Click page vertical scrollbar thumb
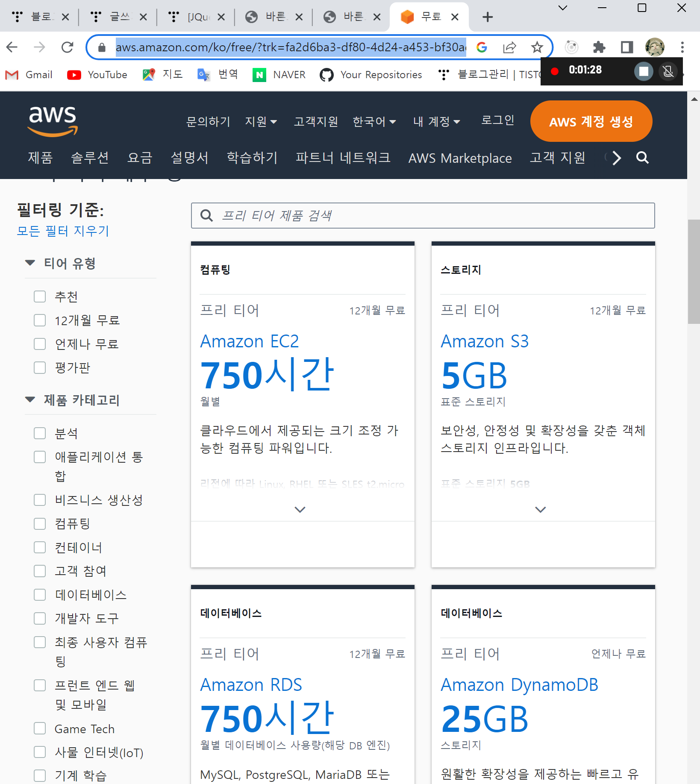 click(x=694, y=272)
